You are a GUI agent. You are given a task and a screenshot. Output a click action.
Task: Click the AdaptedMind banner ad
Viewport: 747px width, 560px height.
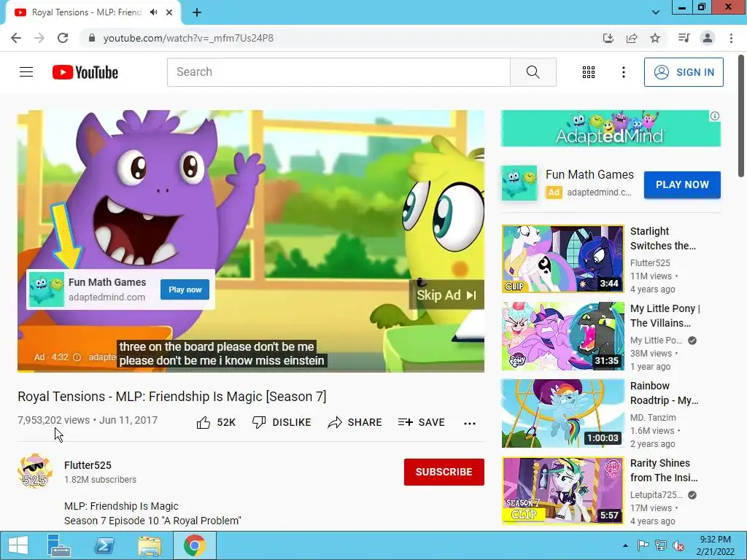pos(611,128)
